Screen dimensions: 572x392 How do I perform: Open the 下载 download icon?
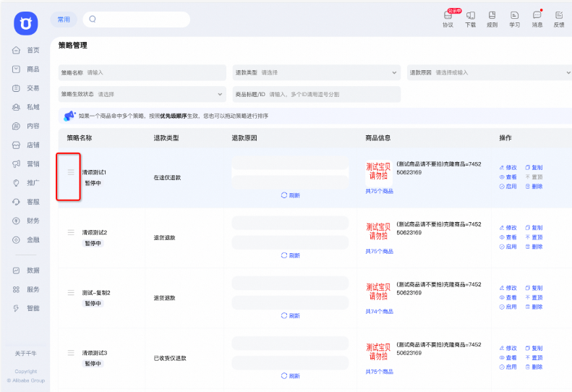(470, 20)
